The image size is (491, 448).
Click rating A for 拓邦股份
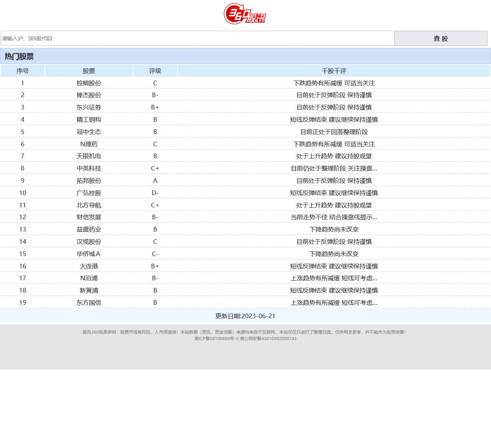[x=155, y=180]
